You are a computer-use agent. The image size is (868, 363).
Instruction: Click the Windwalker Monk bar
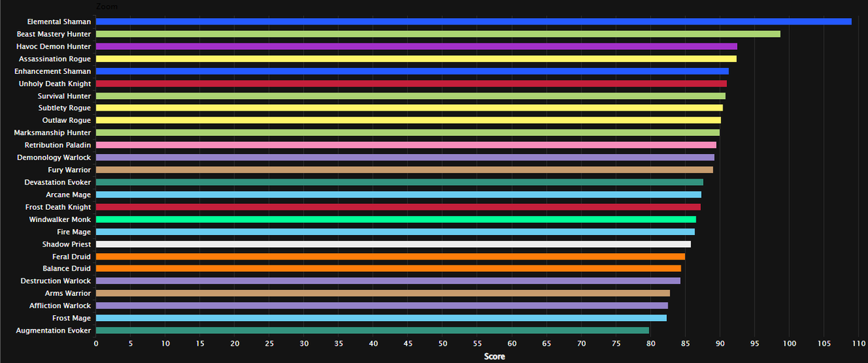[x=396, y=219]
